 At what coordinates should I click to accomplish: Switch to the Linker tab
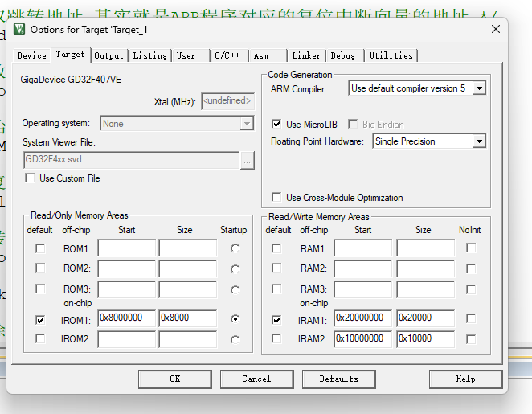[x=306, y=55]
